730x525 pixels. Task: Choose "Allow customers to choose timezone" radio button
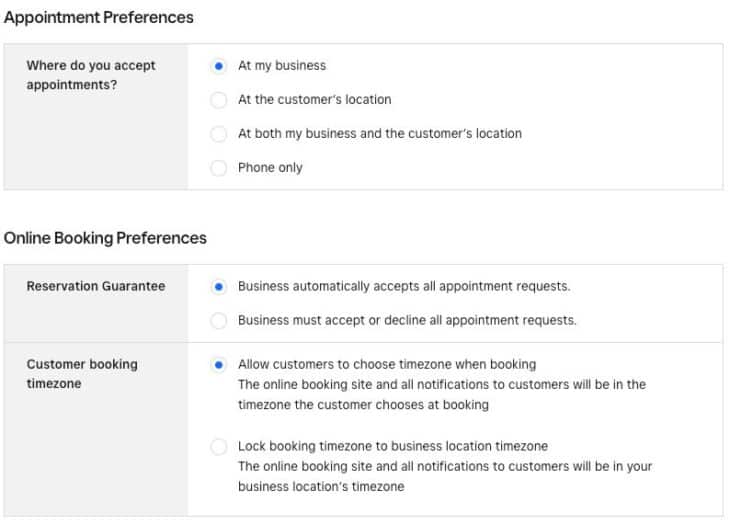(218, 365)
